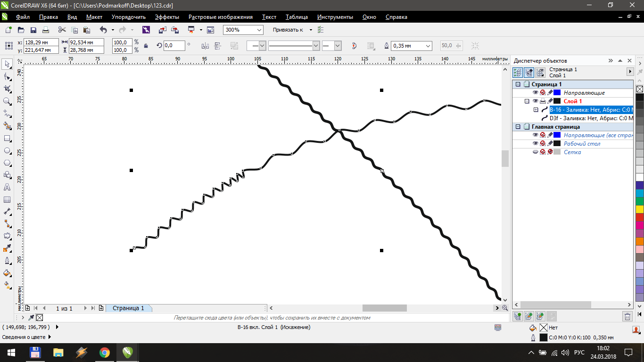Collapse the Страница 1 tree node
Screen dimensions: 644x362
tap(518, 84)
